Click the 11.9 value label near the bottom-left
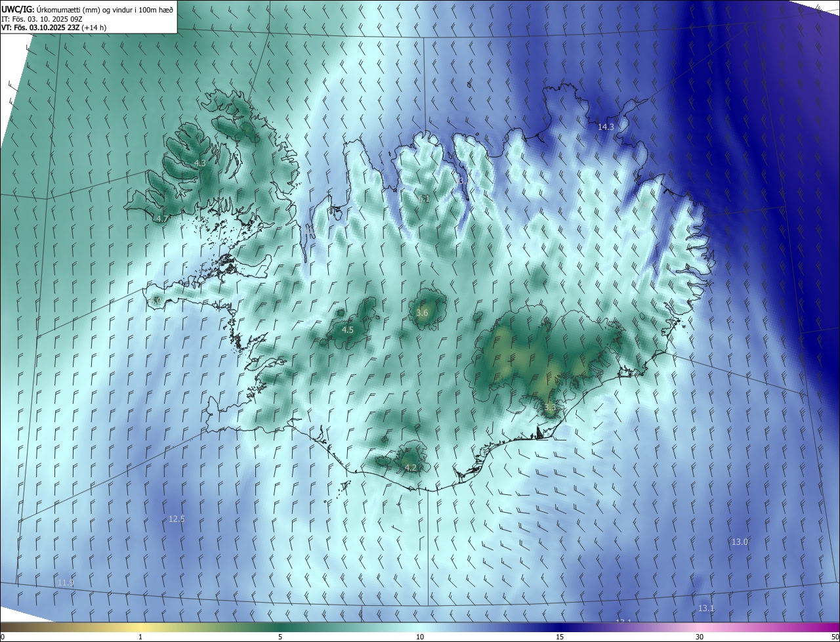 [66, 582]
